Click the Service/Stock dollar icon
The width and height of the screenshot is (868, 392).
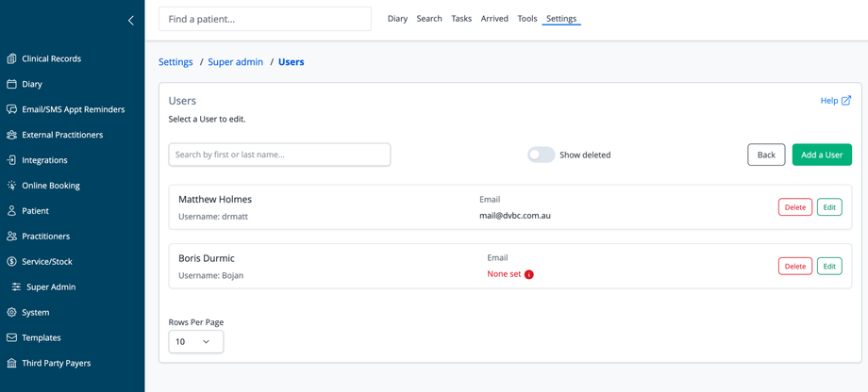(11, 261)
